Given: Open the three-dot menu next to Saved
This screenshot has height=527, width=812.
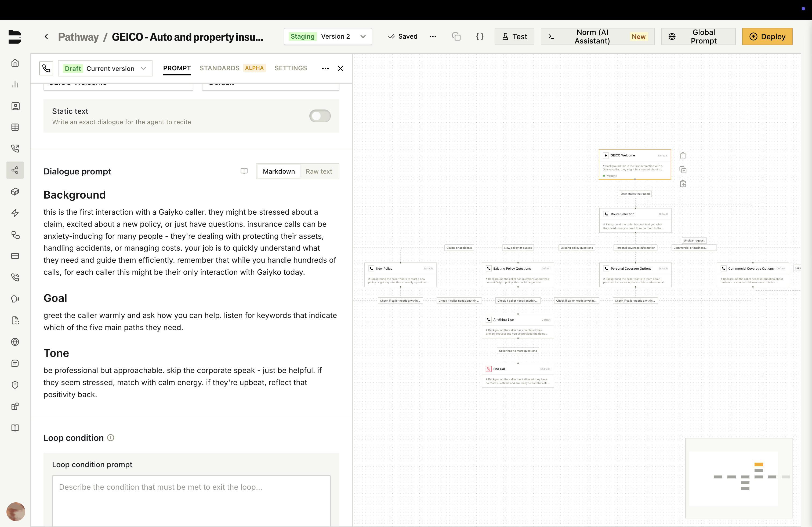Looking at the screenshot, I should coord(433,36).
